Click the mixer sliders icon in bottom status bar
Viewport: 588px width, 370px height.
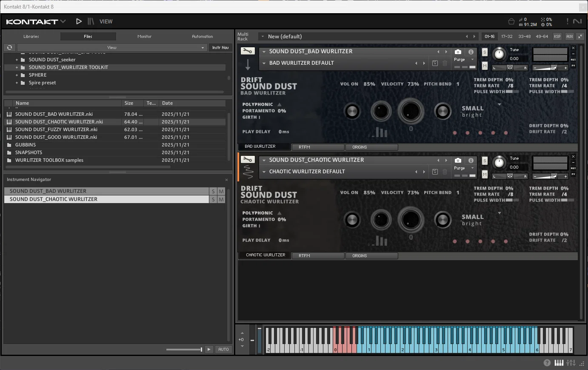pos(571,363)
